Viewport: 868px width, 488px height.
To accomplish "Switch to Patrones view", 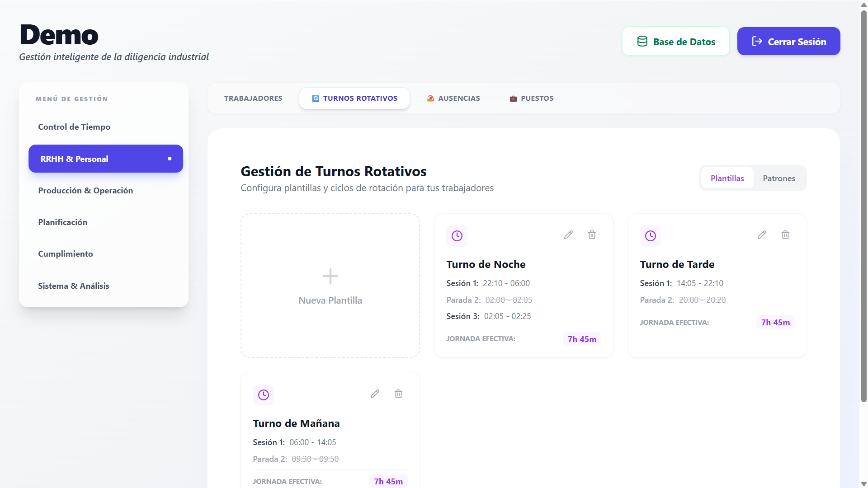I will (779, 178).
